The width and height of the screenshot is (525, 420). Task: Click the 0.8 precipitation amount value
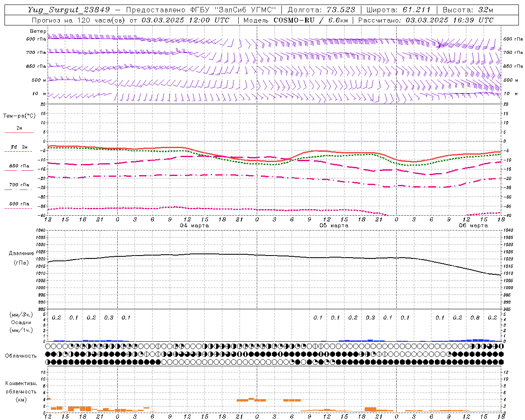coord(475,318)
